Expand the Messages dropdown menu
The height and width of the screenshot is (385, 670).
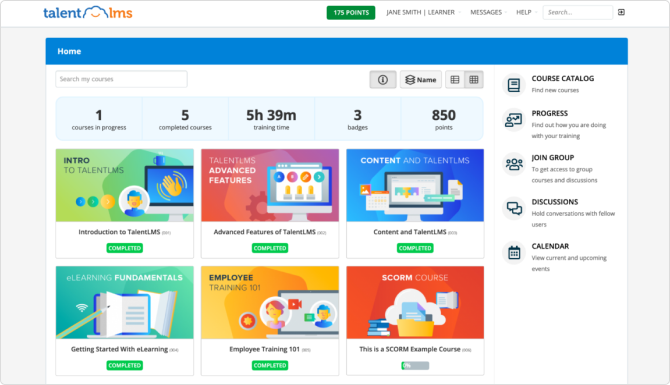pos(488,12)
